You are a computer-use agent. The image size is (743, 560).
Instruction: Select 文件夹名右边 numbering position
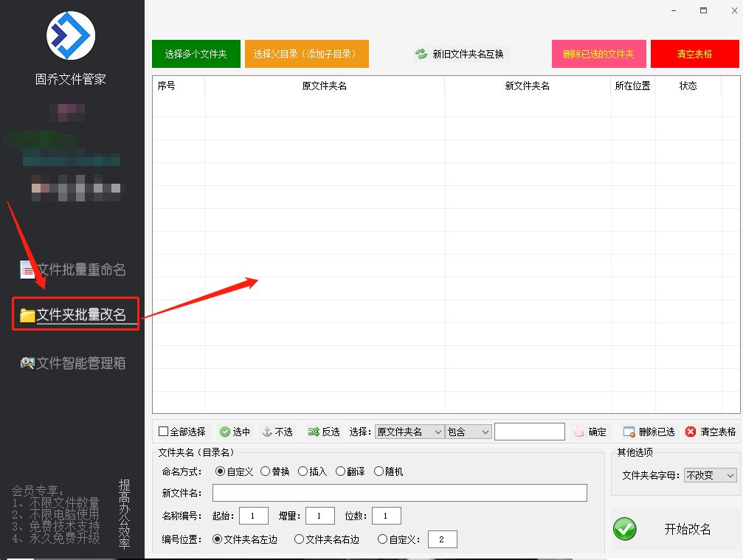(x=299, y=539)
